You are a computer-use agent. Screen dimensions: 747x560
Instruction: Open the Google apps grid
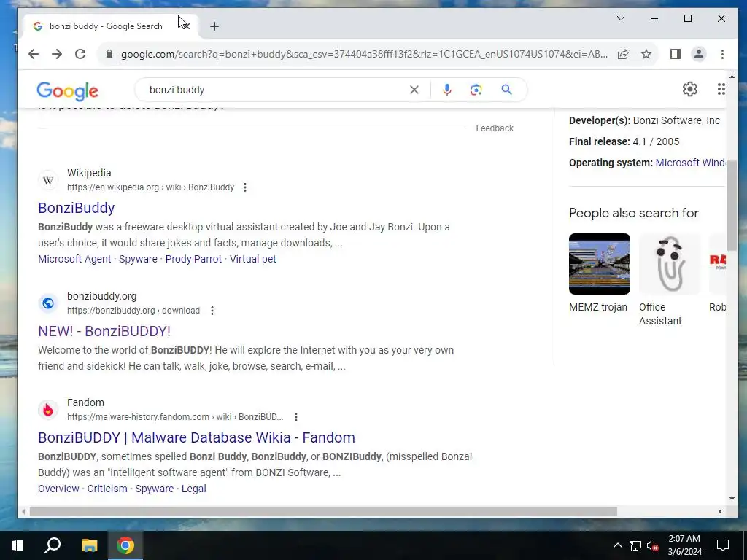721,89
